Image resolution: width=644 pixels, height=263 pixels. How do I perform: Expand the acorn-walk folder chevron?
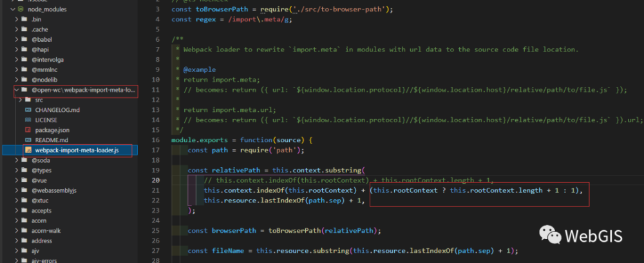pyautogui.click(x=17, y=231)
